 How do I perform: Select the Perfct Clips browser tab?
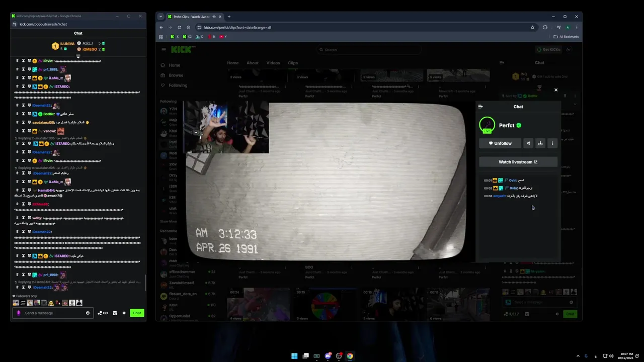pos(194,17)
